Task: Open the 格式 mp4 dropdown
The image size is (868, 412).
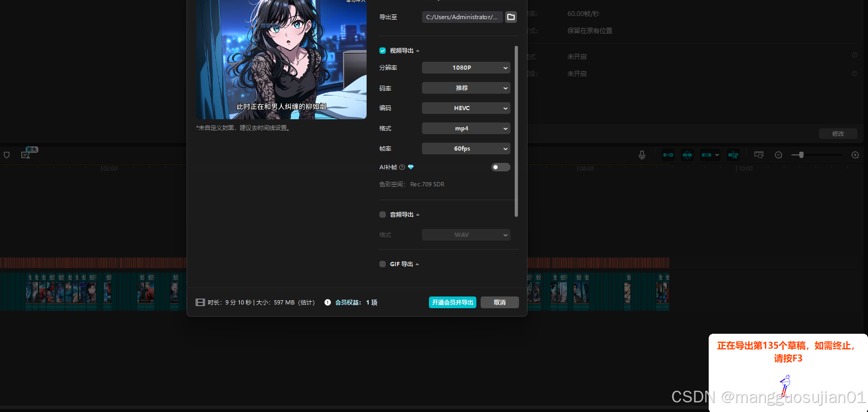Action: click(x=466, y=128)
